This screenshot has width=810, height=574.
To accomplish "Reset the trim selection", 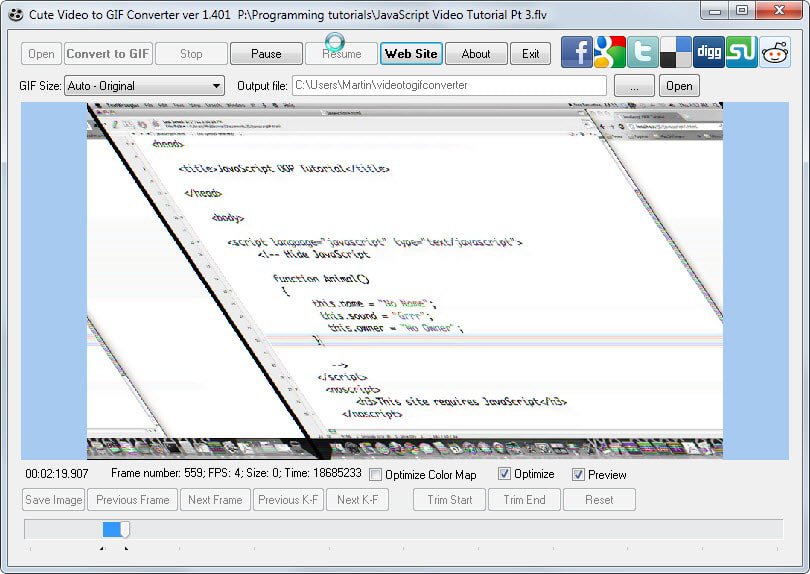I will (599, 500).
